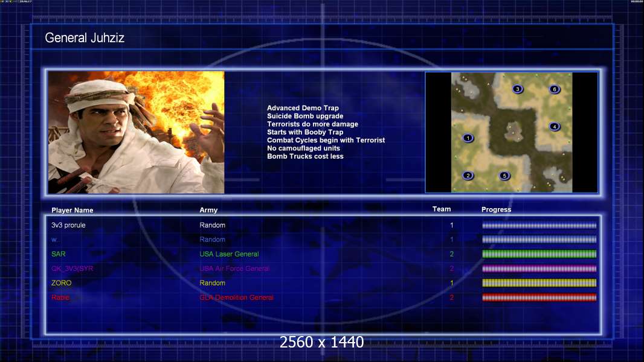Click the No camouflaged units line
644x362 pixels.
pos(303,148)
